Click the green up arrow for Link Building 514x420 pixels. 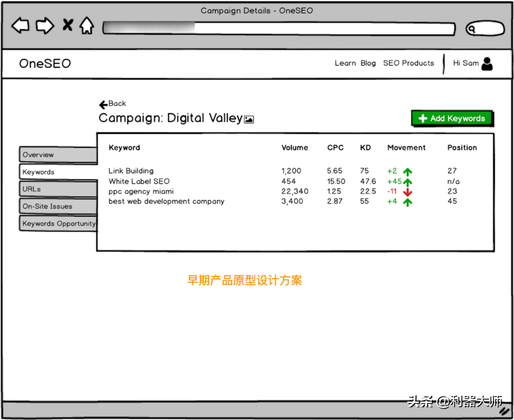point(407,171)
